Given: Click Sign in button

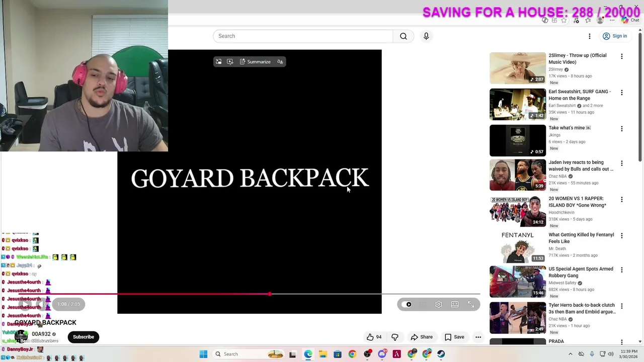Looking at the screenshot, I should pyautogui.click(x=615, y=36).
